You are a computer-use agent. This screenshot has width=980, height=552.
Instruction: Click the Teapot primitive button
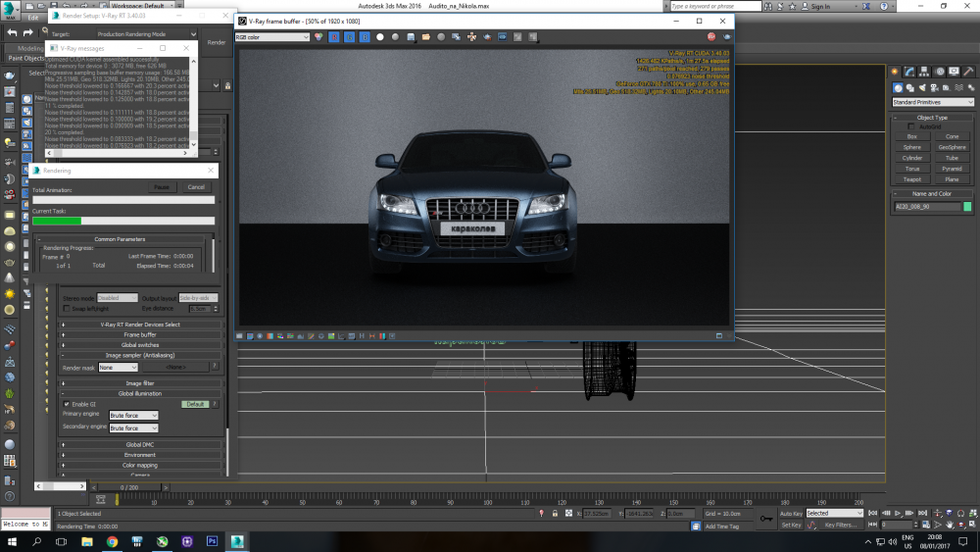[x=911, y=179]
